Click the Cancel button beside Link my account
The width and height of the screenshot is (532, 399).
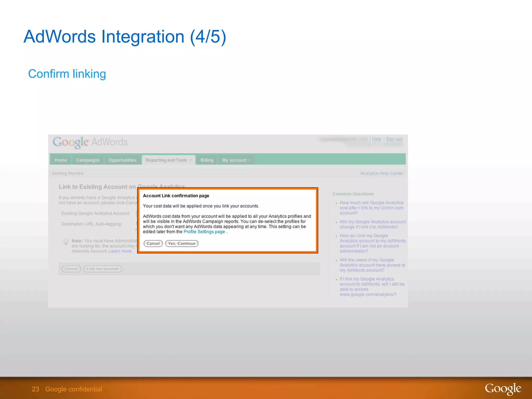coord(71,269)
